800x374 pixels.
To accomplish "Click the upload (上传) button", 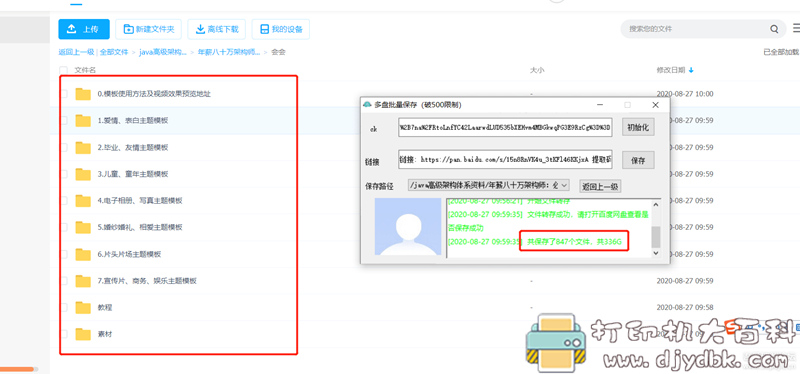I will (84, 29).
